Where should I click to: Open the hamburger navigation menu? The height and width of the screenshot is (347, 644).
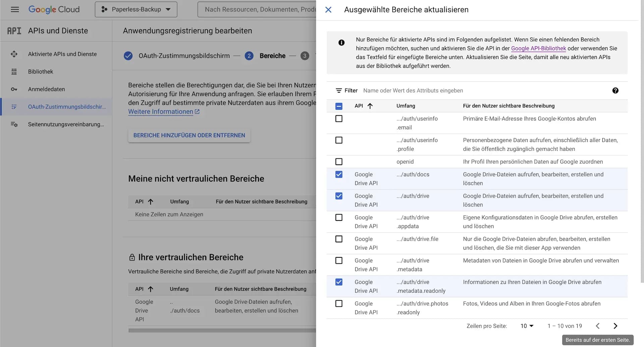pyautogui.click(x=15, y=9)
